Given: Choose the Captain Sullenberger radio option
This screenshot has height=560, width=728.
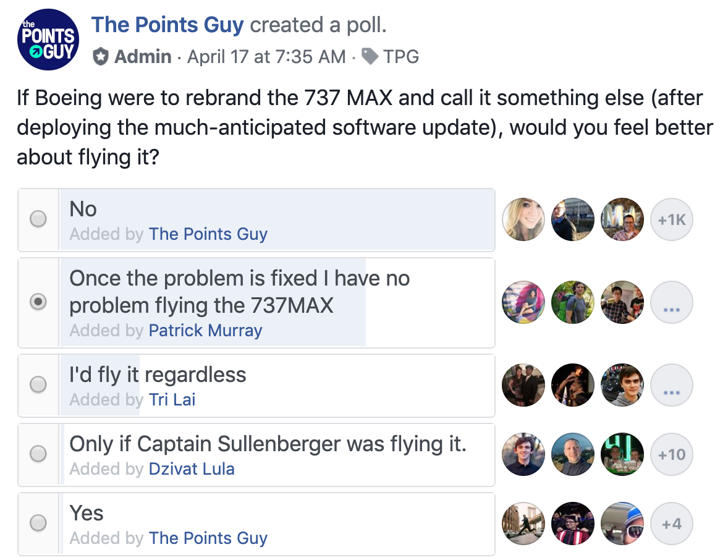Looking at the screenshot, I should click(x=38, y=454).
